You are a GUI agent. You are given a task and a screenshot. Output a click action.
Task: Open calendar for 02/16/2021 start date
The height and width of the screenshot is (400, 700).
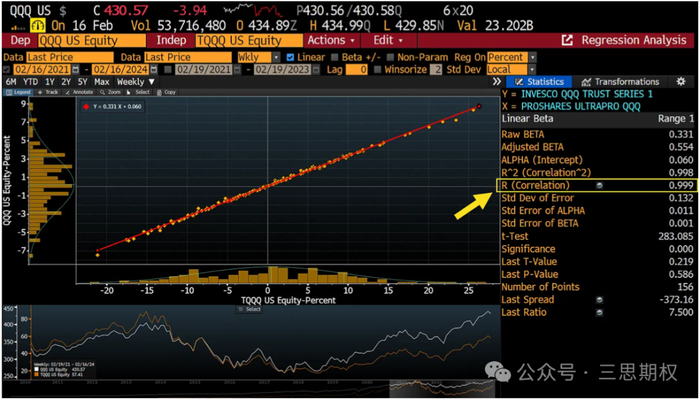(x=75, y=70)
